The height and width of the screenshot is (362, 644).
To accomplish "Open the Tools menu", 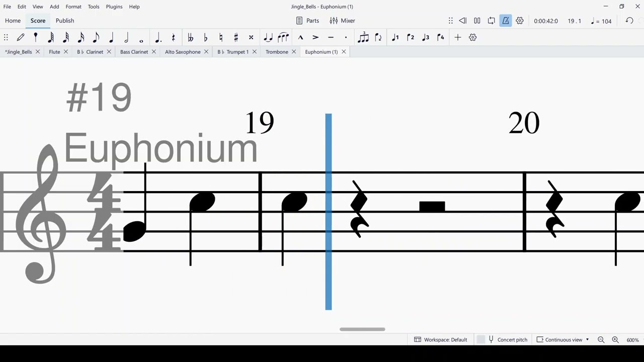I will pyautogui.click(x=94, y=7).
